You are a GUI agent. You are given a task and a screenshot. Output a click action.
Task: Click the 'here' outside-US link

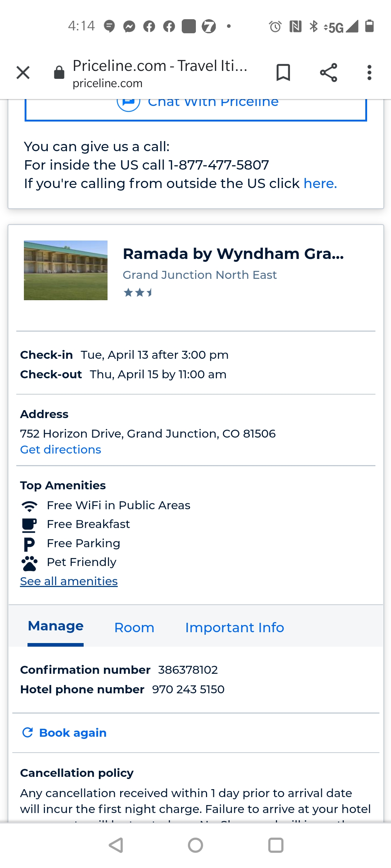[x=320, y=184]
